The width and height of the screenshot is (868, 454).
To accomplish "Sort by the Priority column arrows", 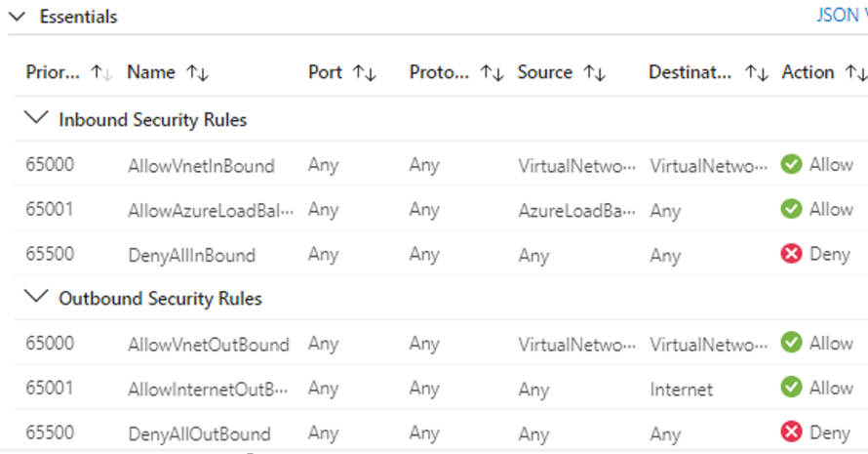I will (x=101, y=72).
